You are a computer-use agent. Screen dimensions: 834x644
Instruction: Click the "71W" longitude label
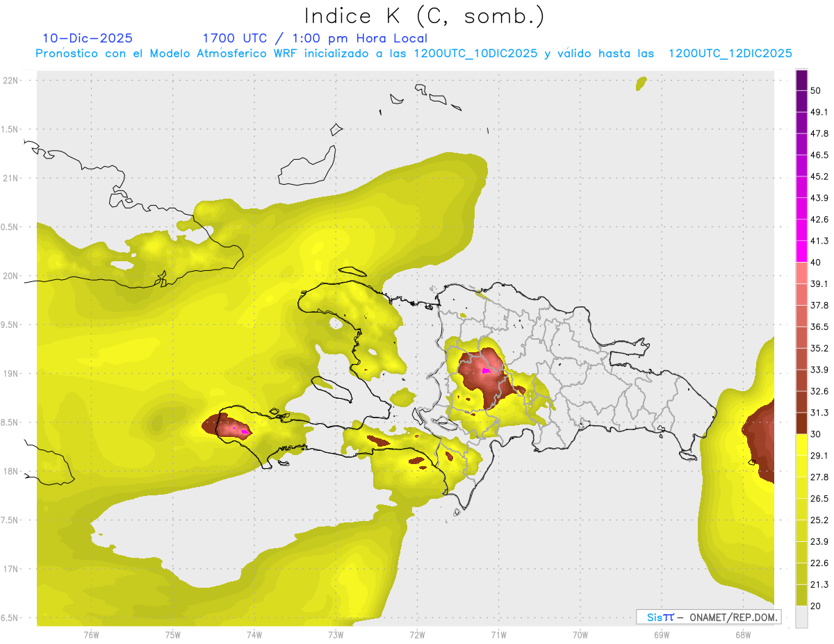(498, 635)
